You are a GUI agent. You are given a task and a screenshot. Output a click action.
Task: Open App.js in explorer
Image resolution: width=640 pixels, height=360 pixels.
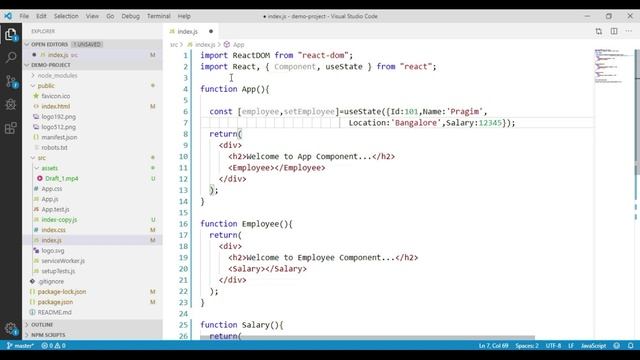point(50,199)
